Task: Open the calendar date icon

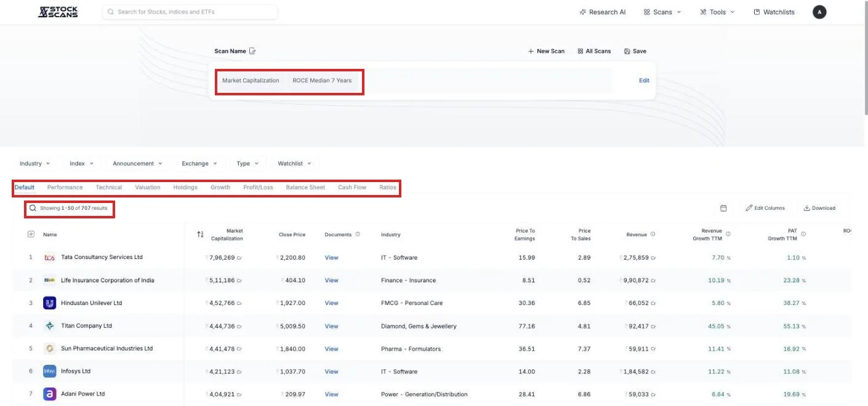Action: tap(723, 208)
